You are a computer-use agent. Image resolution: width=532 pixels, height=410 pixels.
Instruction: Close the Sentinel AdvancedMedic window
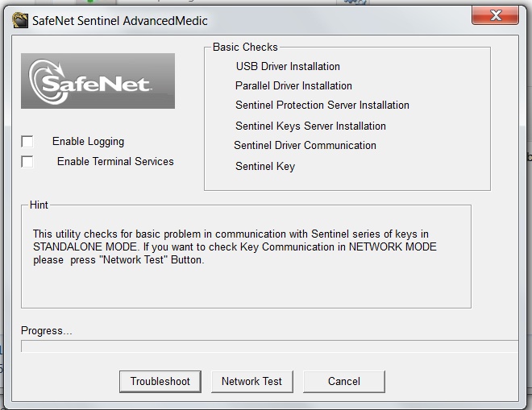coord(495,16)
